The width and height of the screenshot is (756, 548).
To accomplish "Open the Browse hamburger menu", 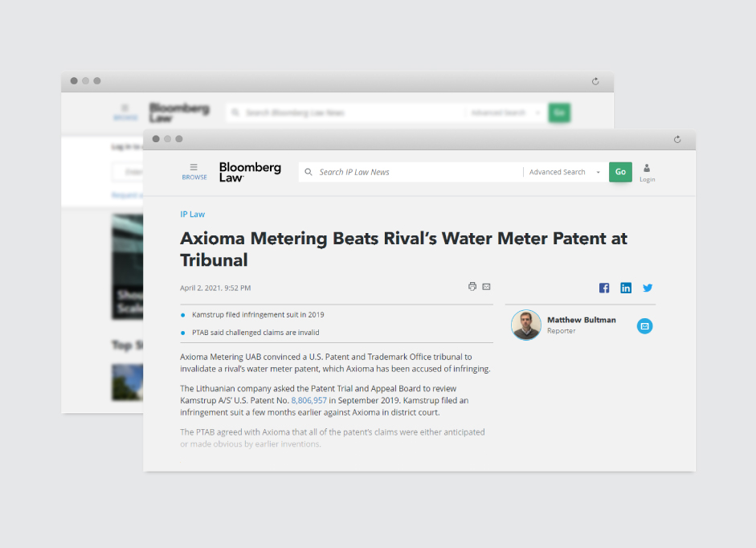I will [194, 170].
